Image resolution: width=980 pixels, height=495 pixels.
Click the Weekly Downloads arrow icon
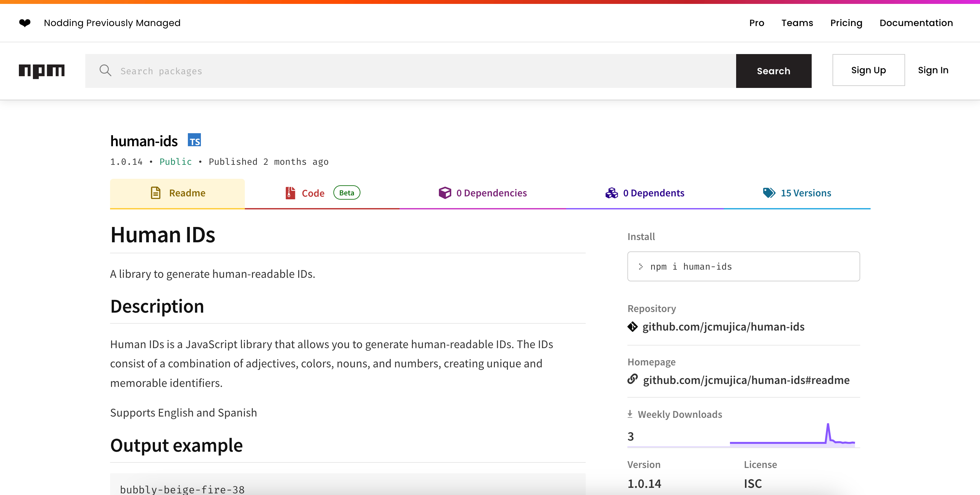pyautogui.click(x=630, y=414)
